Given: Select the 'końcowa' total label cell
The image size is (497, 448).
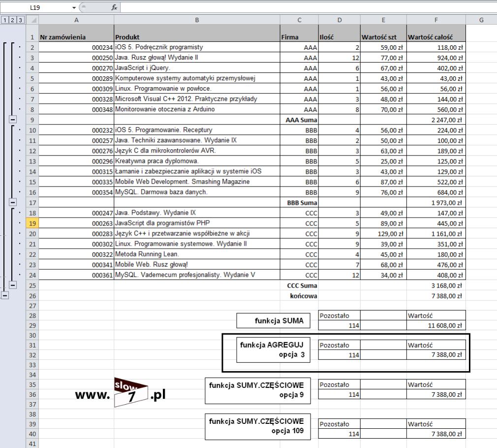Looking at the screenshot, I should 299,296.
